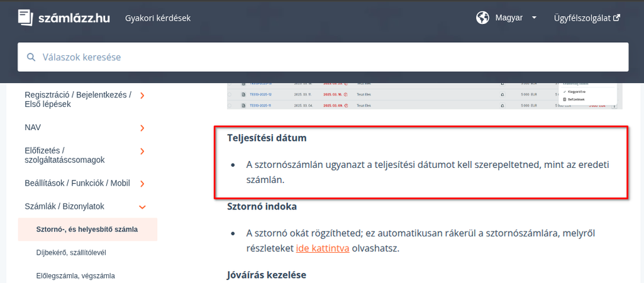Select Sztornó-, és helyesbítő számla item

(87, 229)
